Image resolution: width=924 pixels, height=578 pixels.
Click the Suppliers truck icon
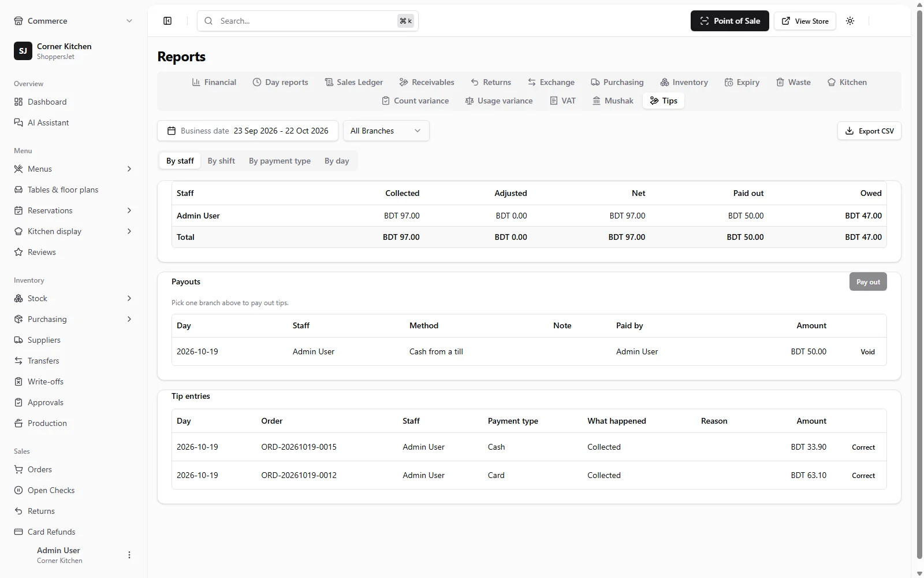[18, 340]
